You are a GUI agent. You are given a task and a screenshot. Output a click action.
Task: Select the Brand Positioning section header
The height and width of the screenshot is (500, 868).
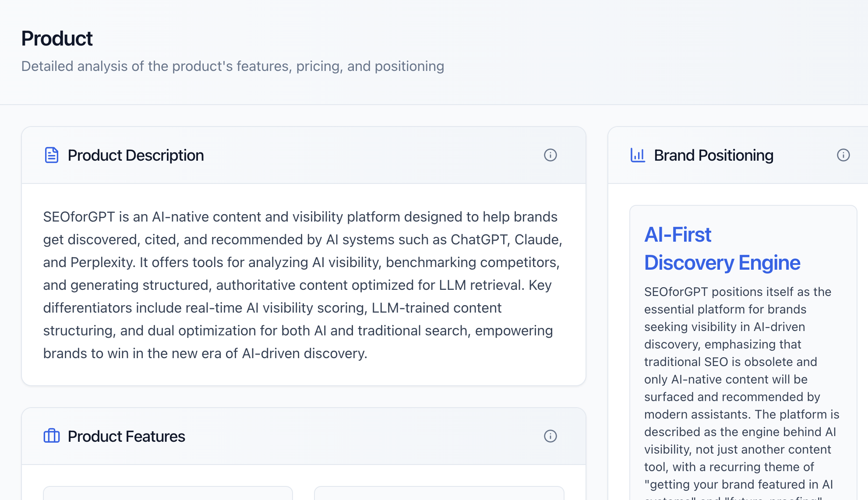(x=713, y=155)
